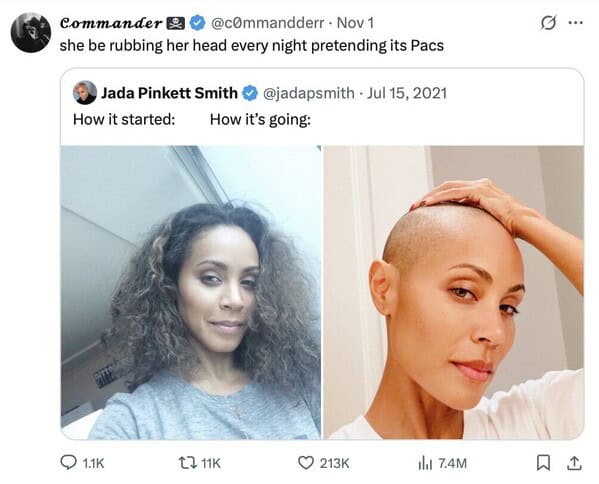The height and width of the screenshot is (484, 599).
Task: Click the retweet arrows icon
Action: [x=188, y=463]
